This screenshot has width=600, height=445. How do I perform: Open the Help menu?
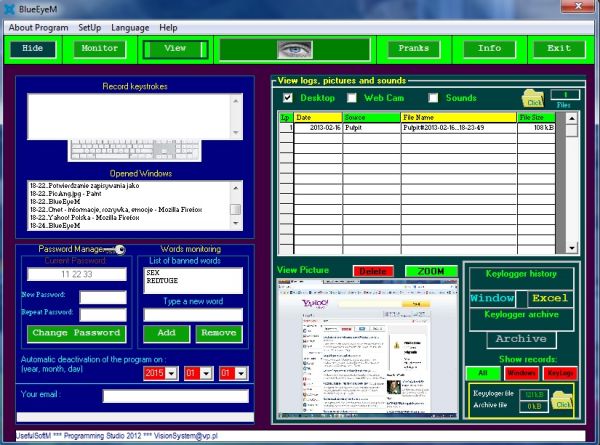click(168, 28)
